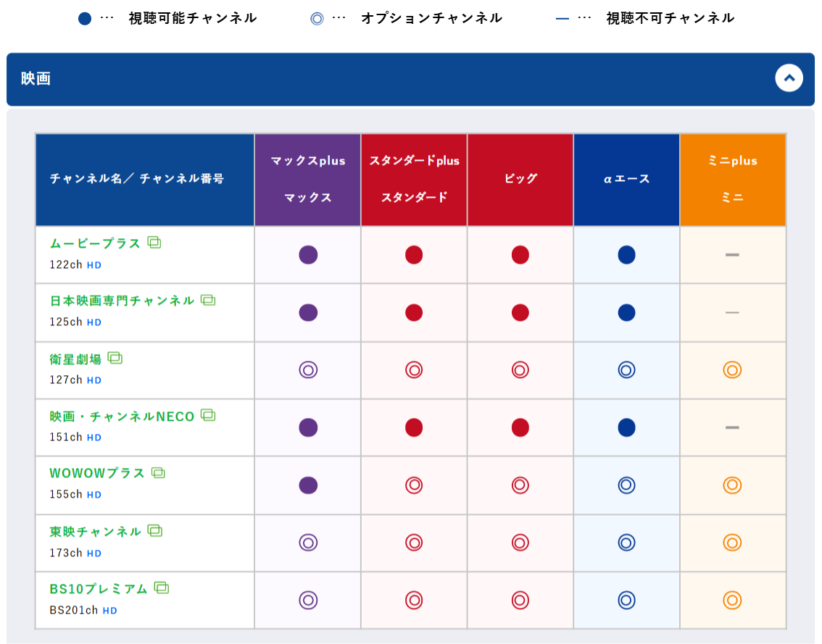Click the popup icon beside 映画・チャンネルNECO
The height and width of the screenshot is (644, 822).
click(208, 415)
